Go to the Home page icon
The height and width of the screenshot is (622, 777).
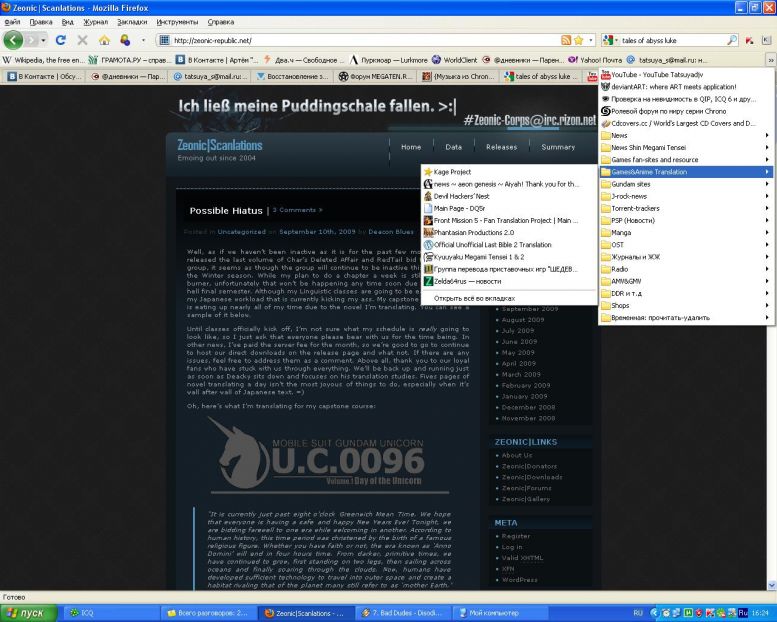click(x=104, y=40)
